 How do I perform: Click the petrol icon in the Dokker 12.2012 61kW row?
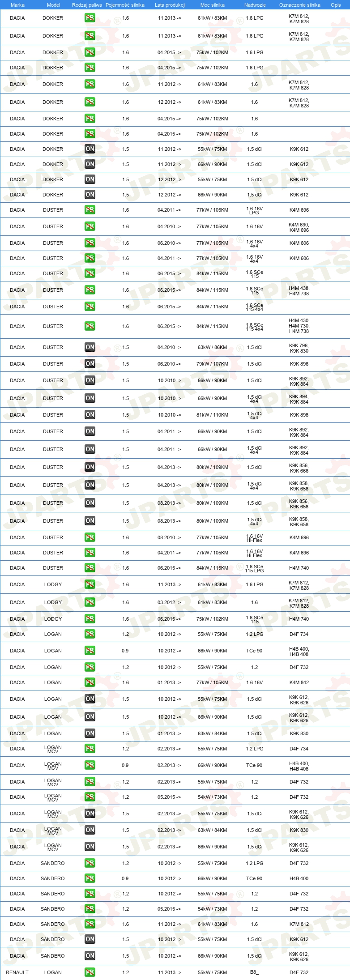point(90,102)
